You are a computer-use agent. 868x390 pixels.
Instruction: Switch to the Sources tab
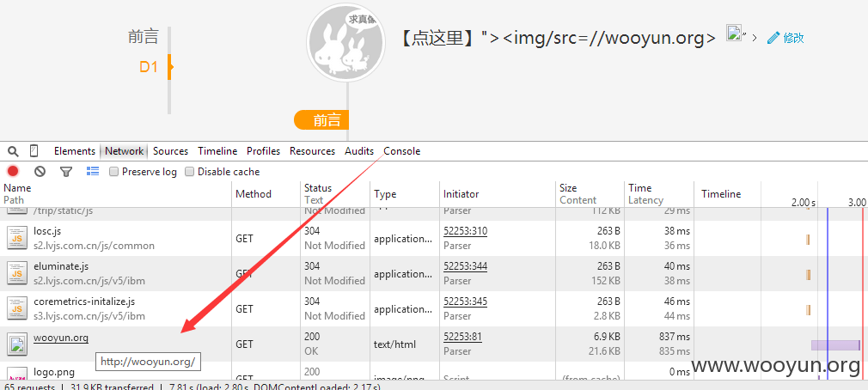[170, 151]
